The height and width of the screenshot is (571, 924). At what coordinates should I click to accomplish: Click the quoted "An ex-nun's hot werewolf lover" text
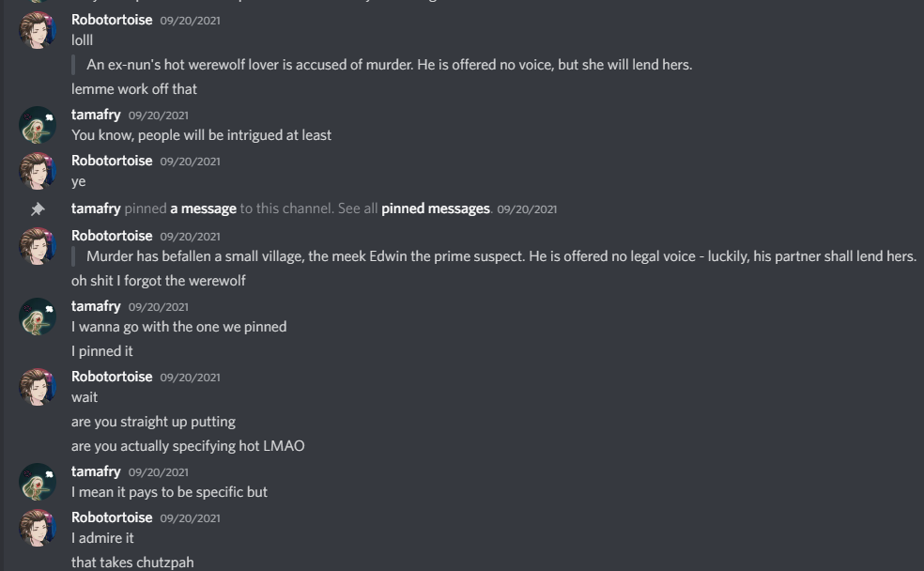(x=389, y=65)
